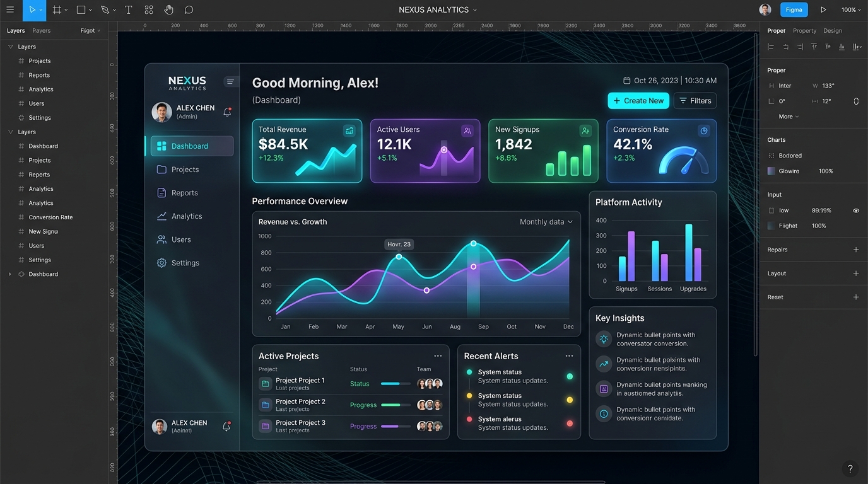The width and height of the screenshot is (868, 484).
Task: Click the align horizontal centers icon
Action: pos(785,47)
